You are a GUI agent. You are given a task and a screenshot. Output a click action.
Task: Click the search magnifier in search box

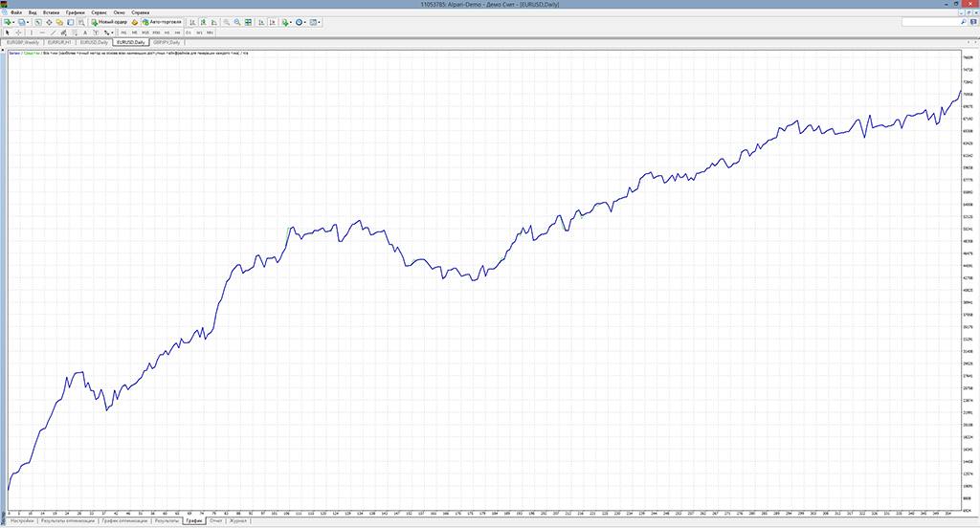tap(963, 22)
